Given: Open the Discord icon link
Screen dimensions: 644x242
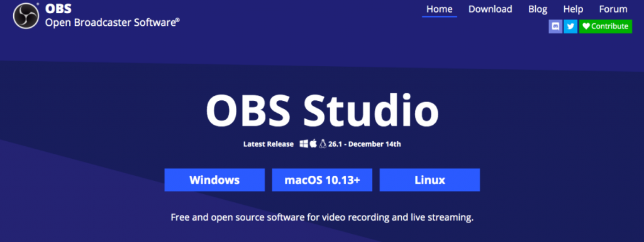Looking at the screenshot, I should (555, 26).
